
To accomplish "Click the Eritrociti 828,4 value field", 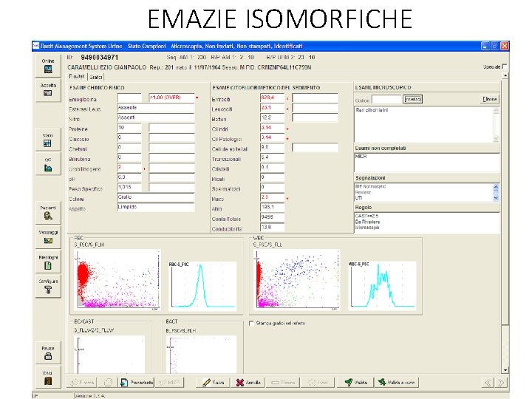I will (x=272, y=98).
